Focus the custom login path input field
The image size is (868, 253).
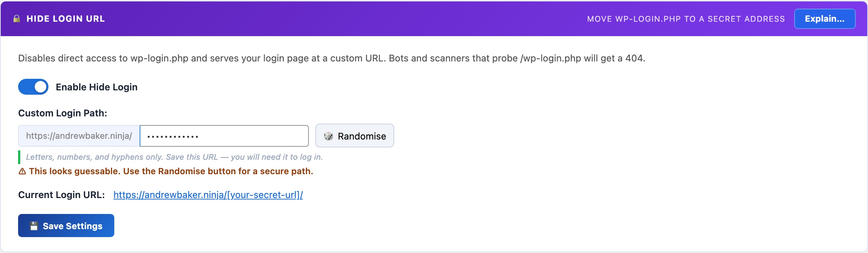pyautogui.click(x=224, y=136)
